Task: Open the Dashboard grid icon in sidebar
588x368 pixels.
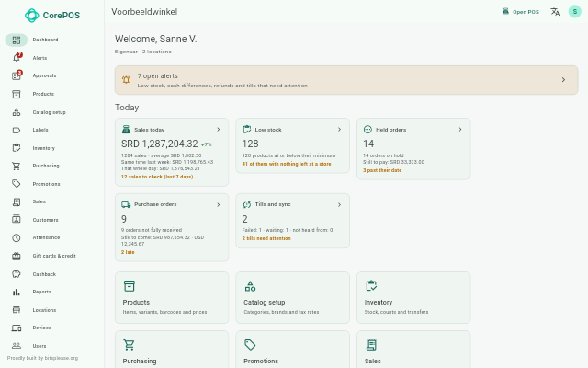Action: click(17, 40)
